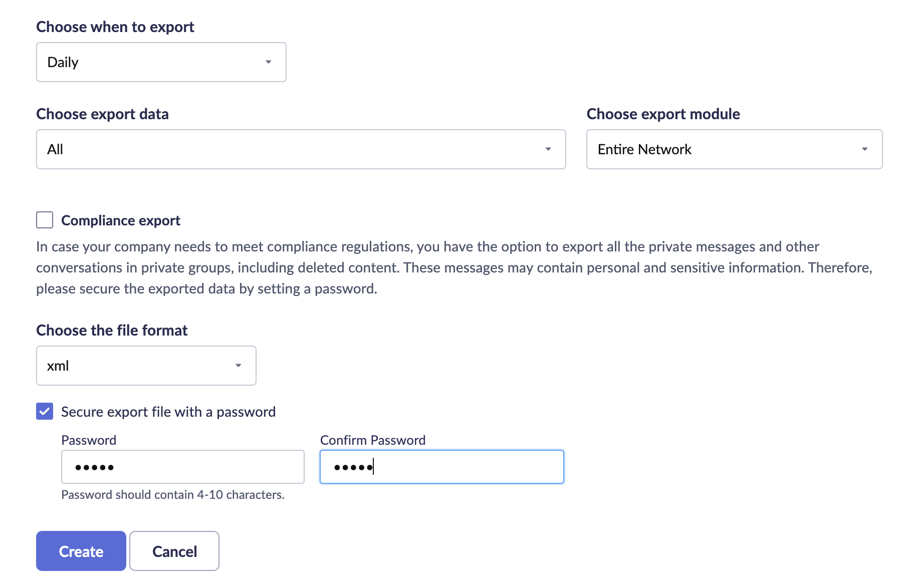Click the "Password" field label
The height and width of the screenshot is (588, 909).
pyautogui.click(x=89, y=440)
